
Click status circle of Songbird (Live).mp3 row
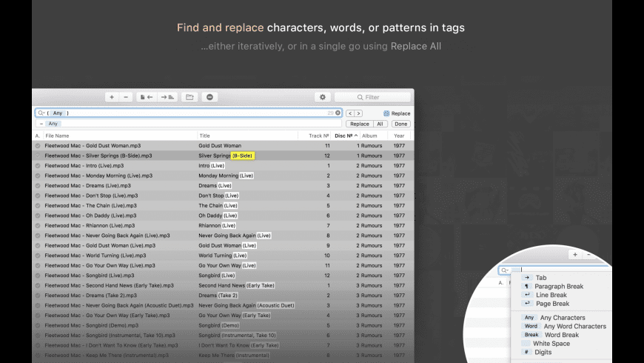tap(38, 276)
